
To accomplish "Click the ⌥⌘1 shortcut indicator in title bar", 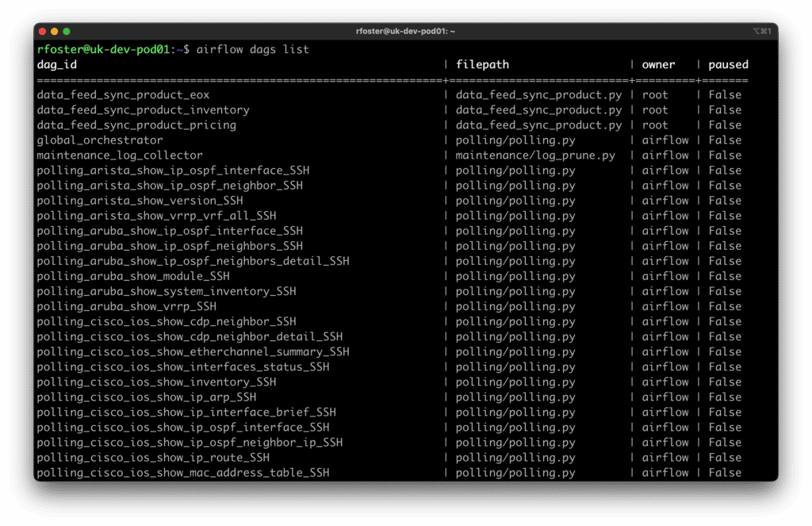I will coord(760,31).
